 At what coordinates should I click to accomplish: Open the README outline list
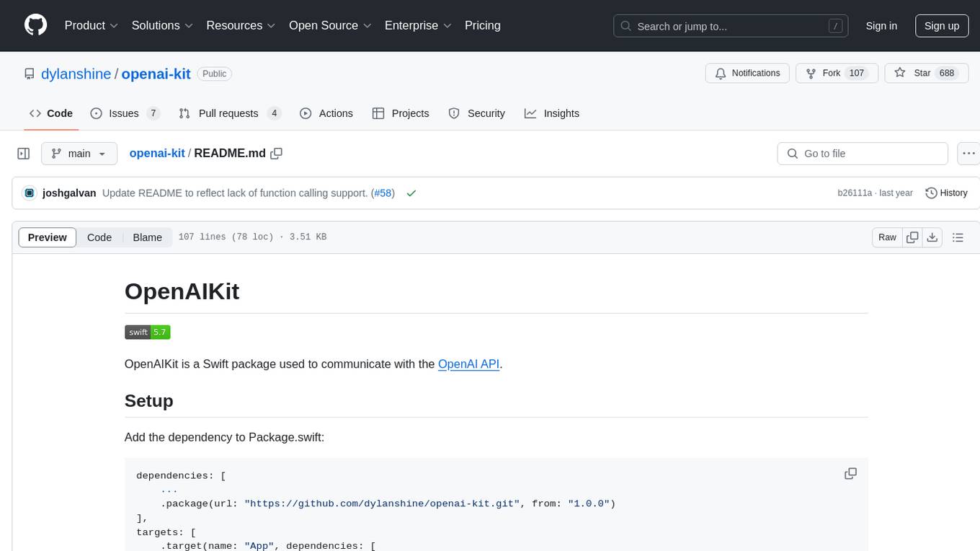click(958, 237)
